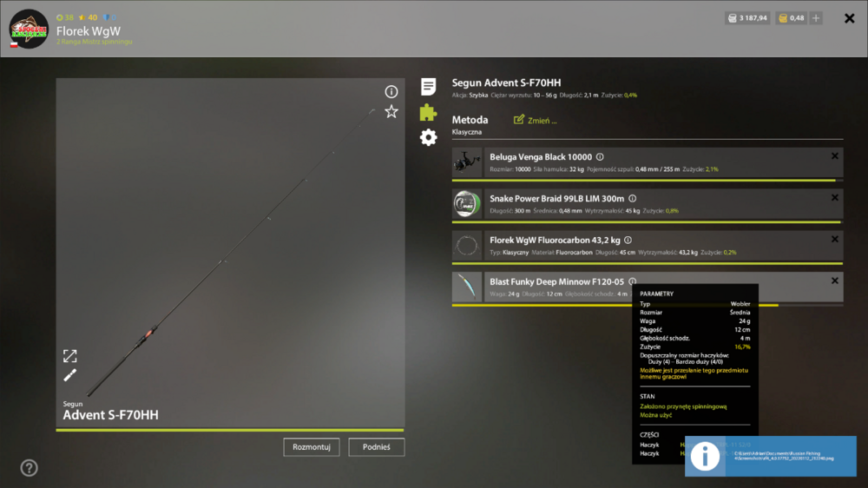This screenshot has height=488, width=868.
Task: Open the gear settings tab icon
Action: click(428, 137)
